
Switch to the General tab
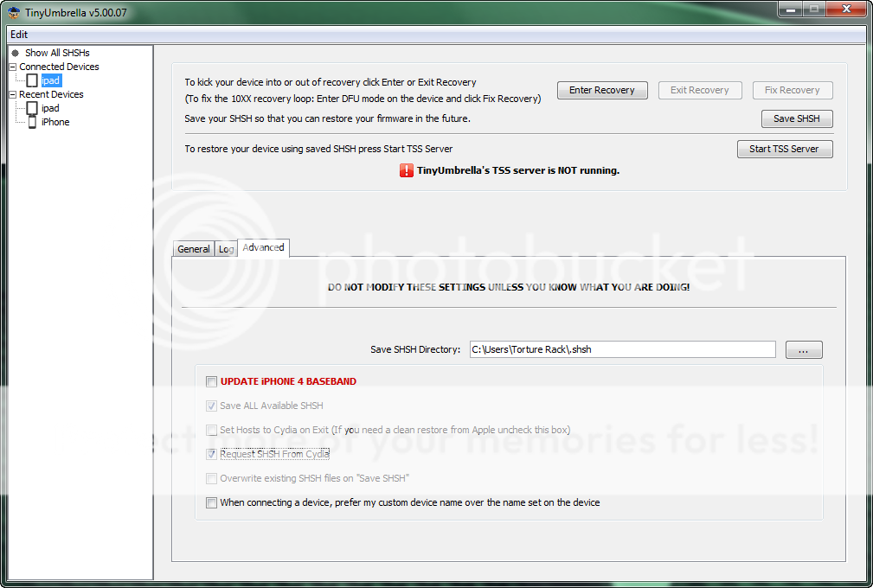(194, 249)
